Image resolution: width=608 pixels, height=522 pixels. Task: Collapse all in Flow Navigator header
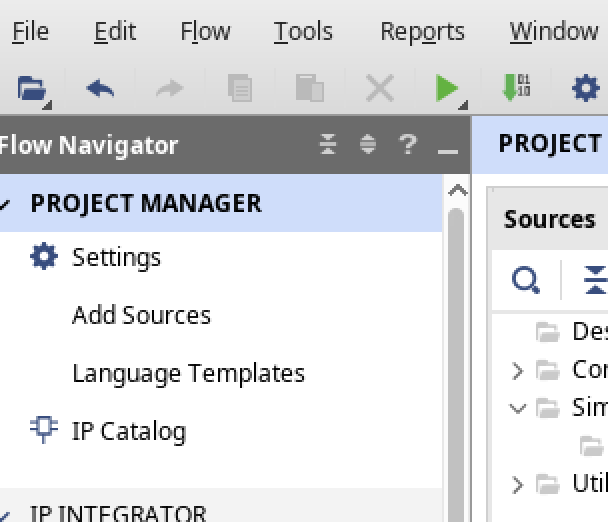(x=329, y=145)
